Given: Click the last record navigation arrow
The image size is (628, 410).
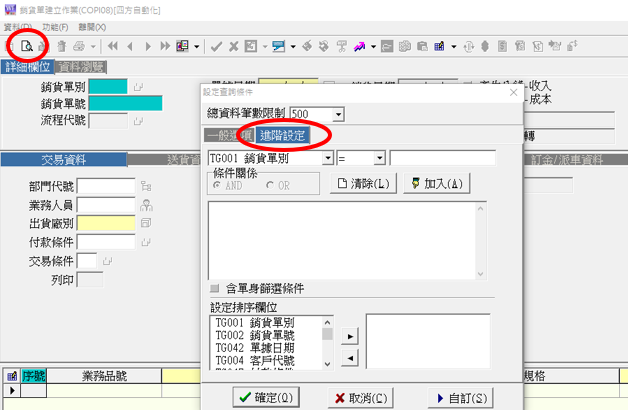Looking at the screenshot, I should (162, 46).
